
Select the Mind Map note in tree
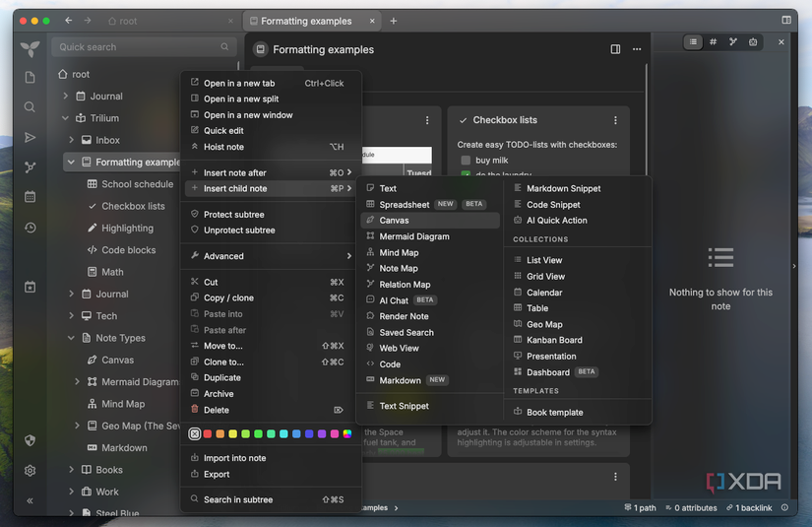123,404
